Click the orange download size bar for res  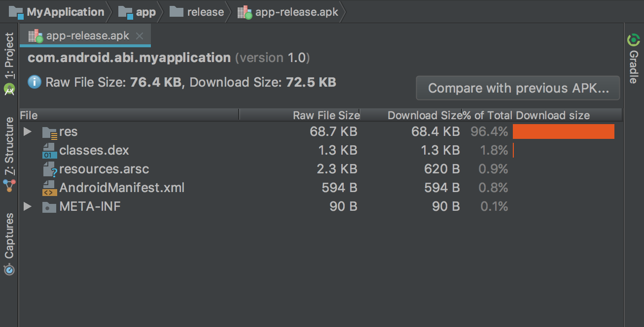[563, 132]
